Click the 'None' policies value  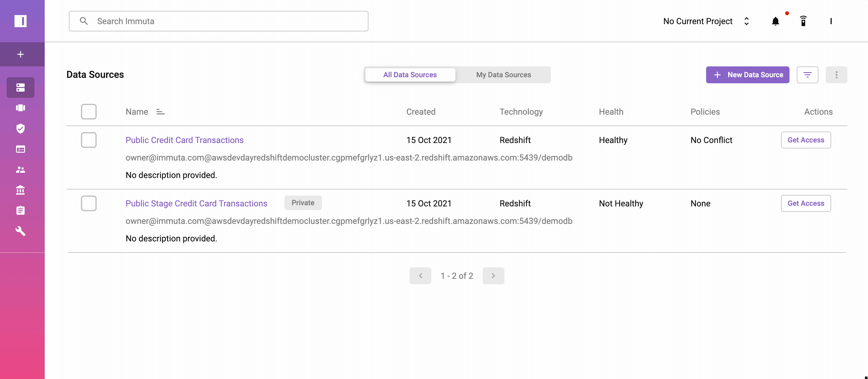tap(700, 203)
